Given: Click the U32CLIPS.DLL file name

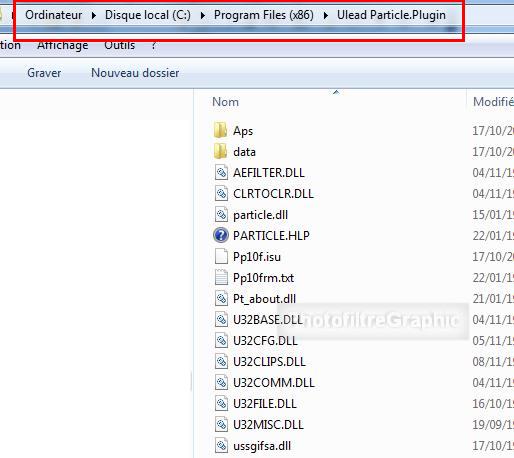Looking at the screenshot, I should 269,362.
